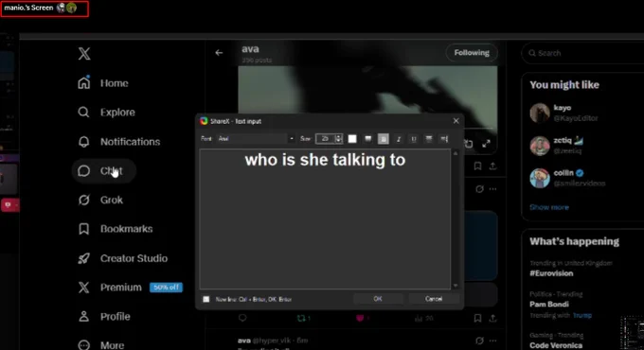
Task: Click the Font dropdown arrow in ShareX
Action: point(292,139)
